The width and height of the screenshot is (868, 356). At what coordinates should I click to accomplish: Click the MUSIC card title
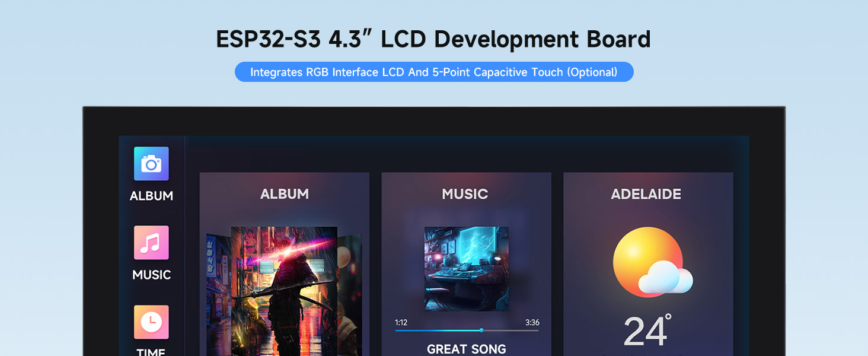coord(465,194)
